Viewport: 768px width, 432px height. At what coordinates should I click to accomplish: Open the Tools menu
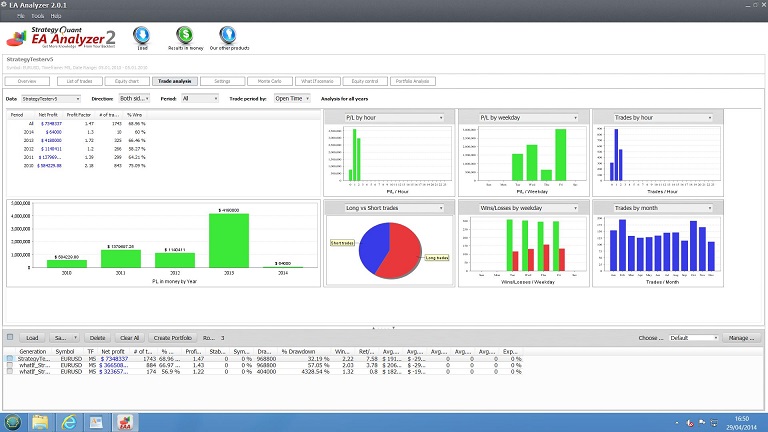coord(37,17)
